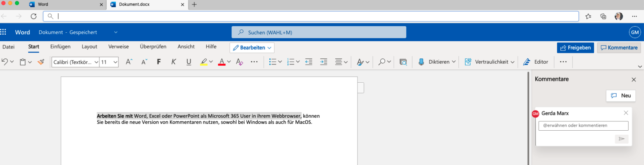
Task: Expand undo history dropdown arrow
Action: click(12, 62)
